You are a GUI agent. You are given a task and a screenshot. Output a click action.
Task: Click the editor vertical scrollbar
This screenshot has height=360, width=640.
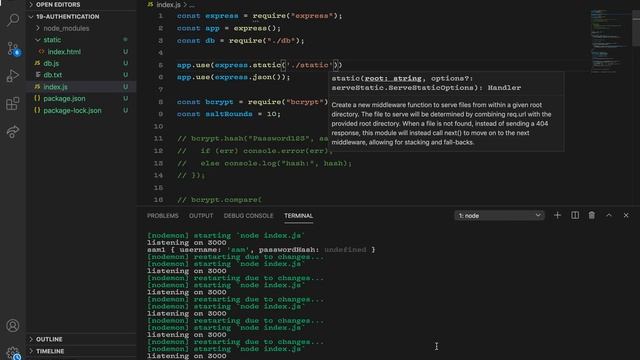tap(636, 29)
